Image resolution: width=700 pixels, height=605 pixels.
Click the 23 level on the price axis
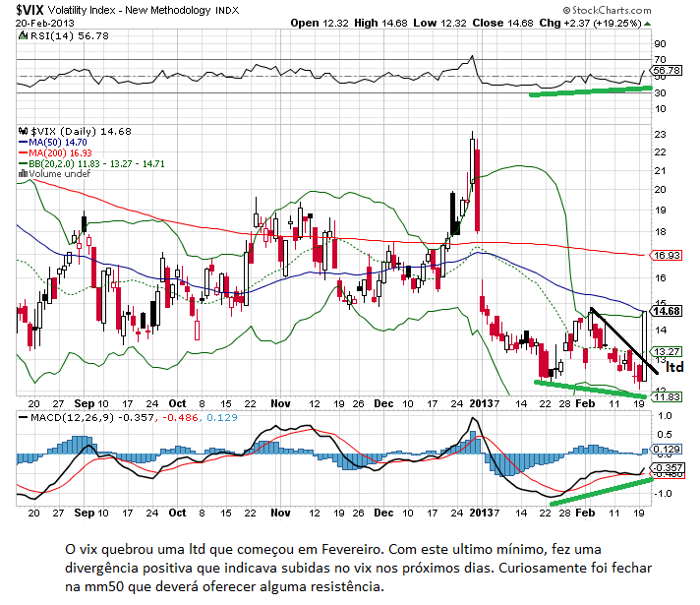660,135
